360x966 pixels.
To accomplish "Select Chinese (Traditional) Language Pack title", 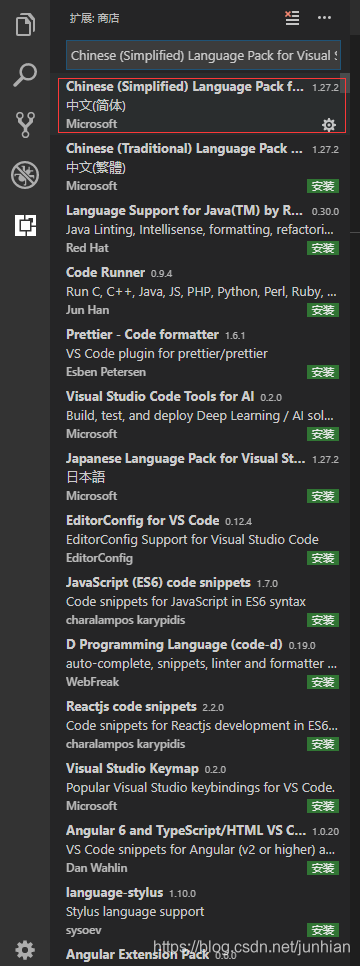I will (185, 148).
